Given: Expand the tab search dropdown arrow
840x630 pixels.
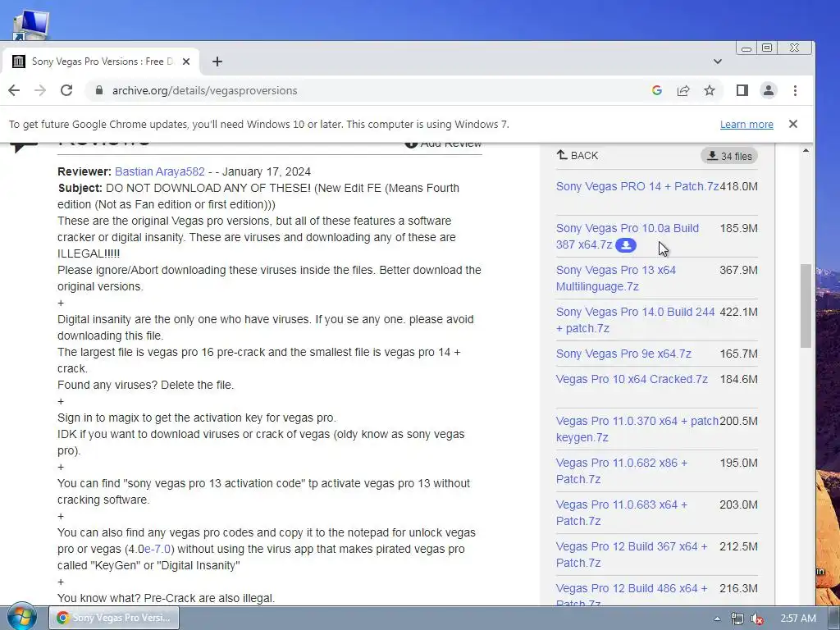Looking at the screenshot, I should (x=718, y=62).
